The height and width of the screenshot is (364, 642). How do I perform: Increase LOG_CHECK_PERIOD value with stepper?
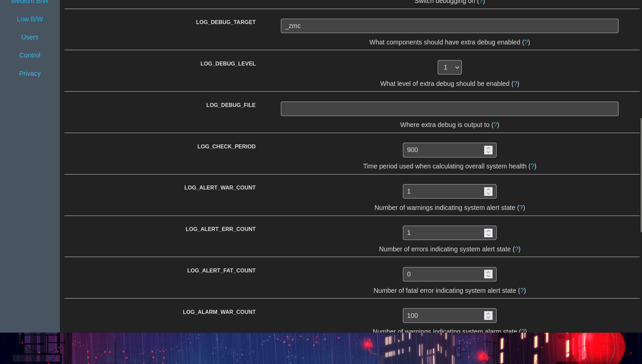pyautogui.click(x=488, y=148)
